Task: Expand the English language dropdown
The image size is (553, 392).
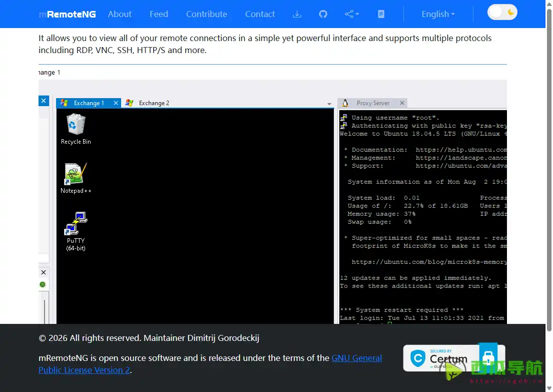Action: [438, 14]
